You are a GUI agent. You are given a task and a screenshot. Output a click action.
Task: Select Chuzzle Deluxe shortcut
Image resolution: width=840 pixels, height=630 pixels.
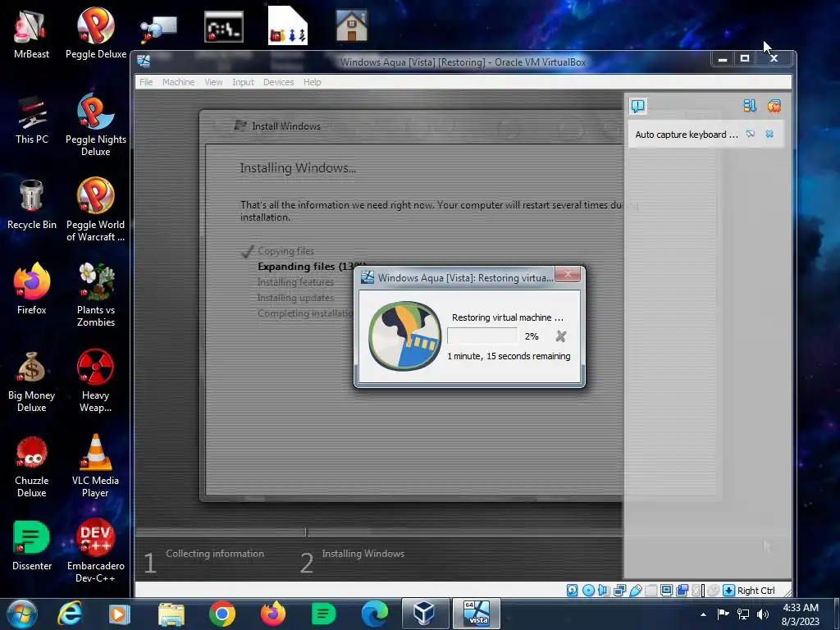32,467
